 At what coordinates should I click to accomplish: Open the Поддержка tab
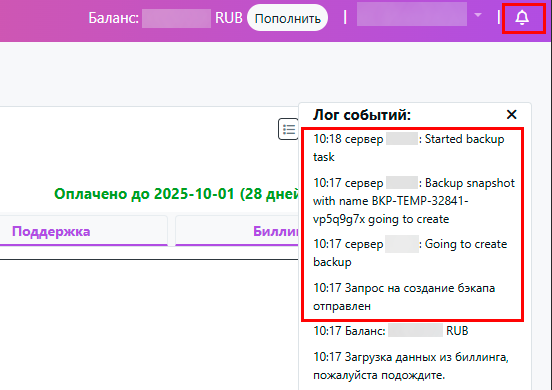pos(51,231)
